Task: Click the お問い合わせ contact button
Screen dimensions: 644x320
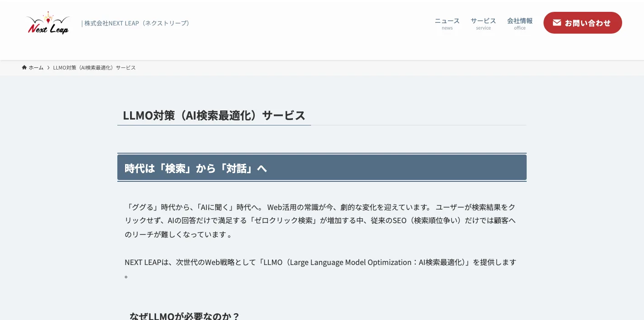Action: pos(583,23)
